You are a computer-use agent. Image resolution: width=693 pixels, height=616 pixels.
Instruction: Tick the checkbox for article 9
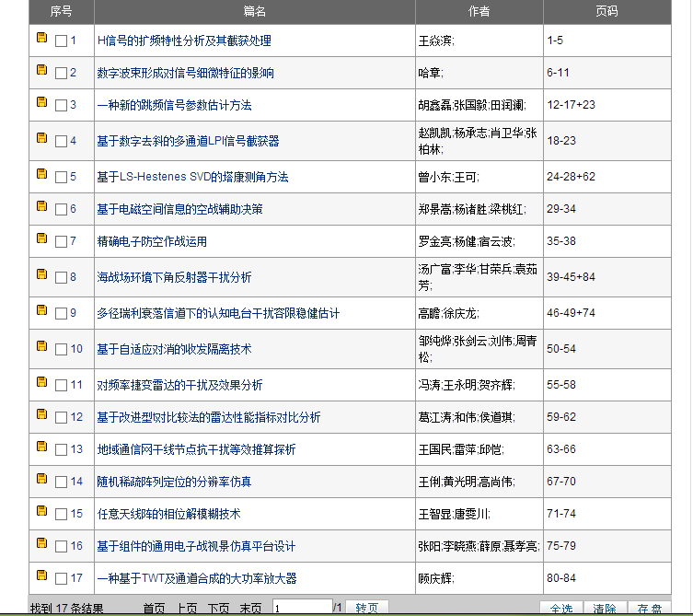click(x=61, y=314)
